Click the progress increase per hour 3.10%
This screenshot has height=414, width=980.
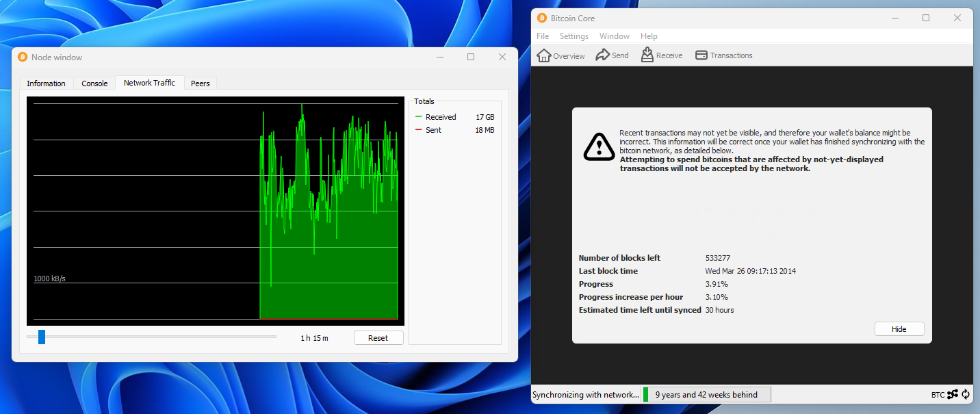point(717,297)
